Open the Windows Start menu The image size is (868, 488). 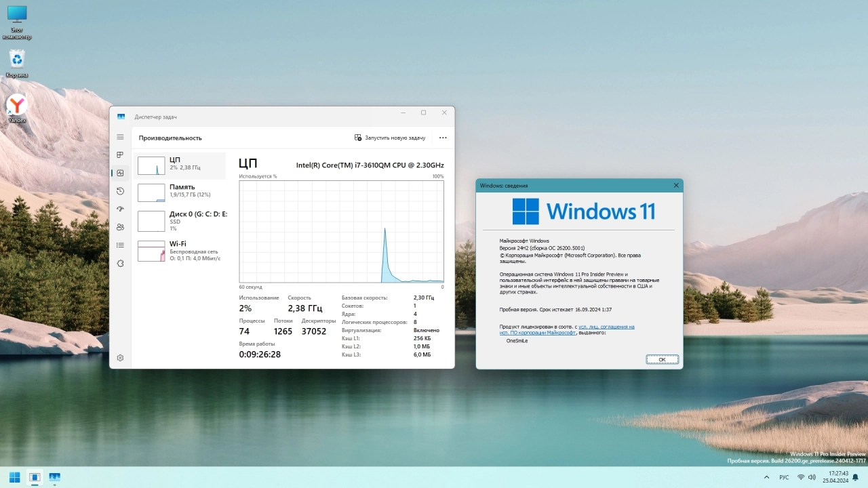point(14,477)
